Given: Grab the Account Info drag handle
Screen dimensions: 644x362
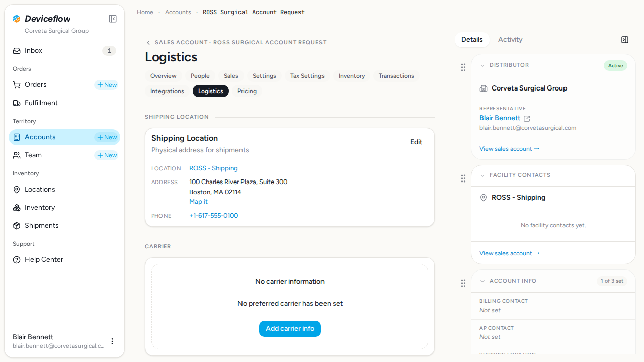Looking at the screenshot, I should coord(463,283).
